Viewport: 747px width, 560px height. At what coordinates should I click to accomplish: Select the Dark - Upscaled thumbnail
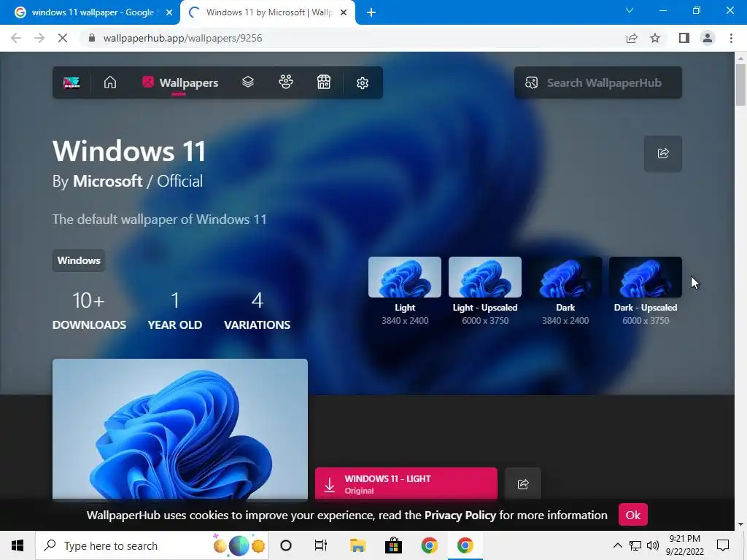(x=646, y=277)
